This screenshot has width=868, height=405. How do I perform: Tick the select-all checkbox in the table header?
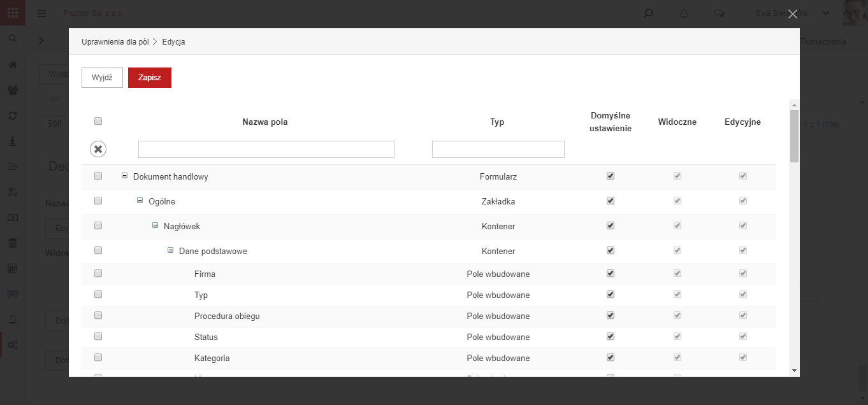[x=98, y=121]
